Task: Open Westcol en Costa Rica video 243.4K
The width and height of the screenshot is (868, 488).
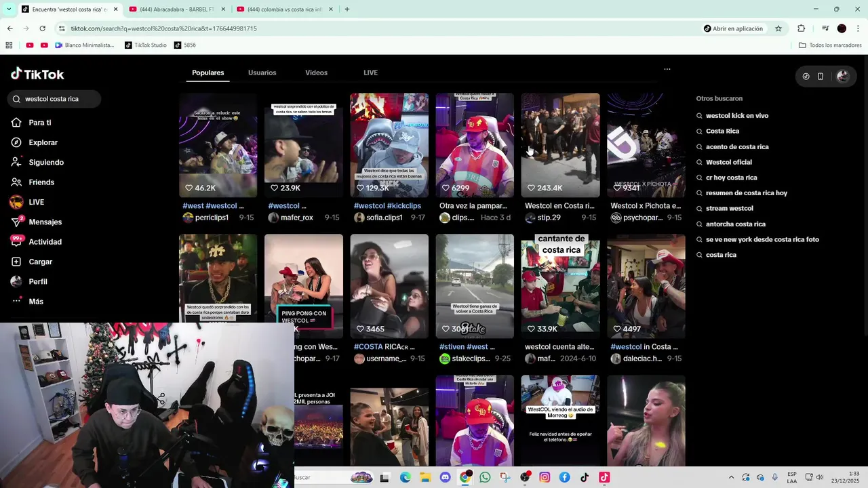Action: 560,145
